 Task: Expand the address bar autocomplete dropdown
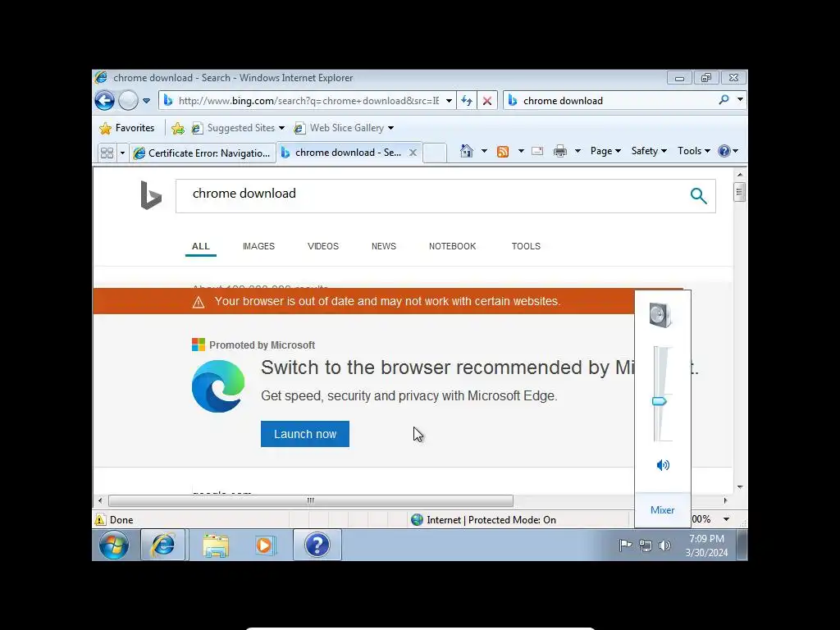coord(449,101)
